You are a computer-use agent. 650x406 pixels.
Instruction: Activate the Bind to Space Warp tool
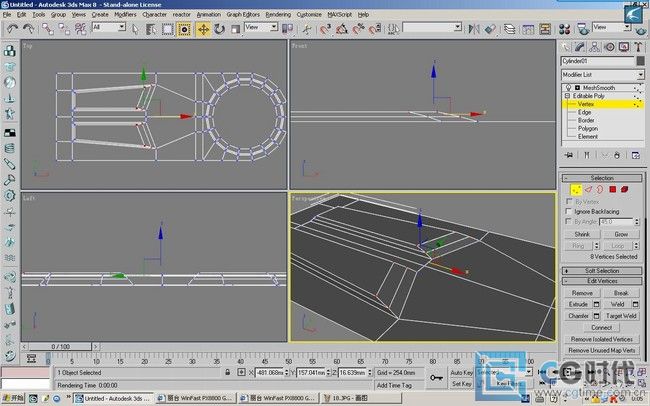80,29
